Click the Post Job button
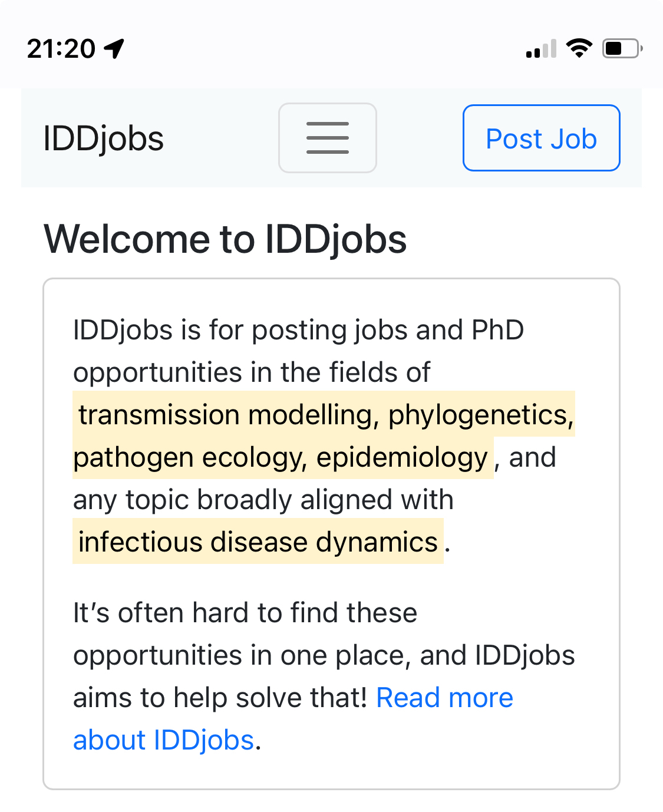 pyautogui.click(x=541, y=138)
